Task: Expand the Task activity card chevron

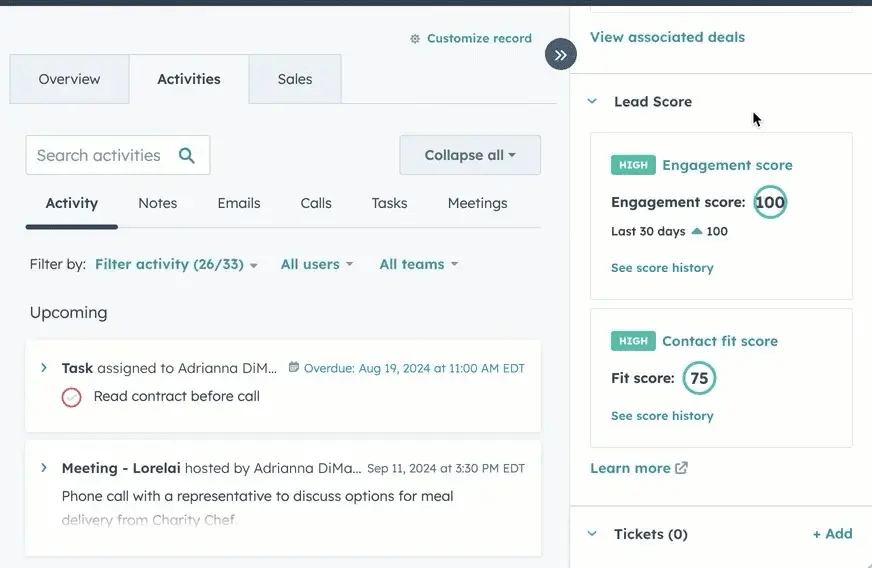Action: coord(44,368)
